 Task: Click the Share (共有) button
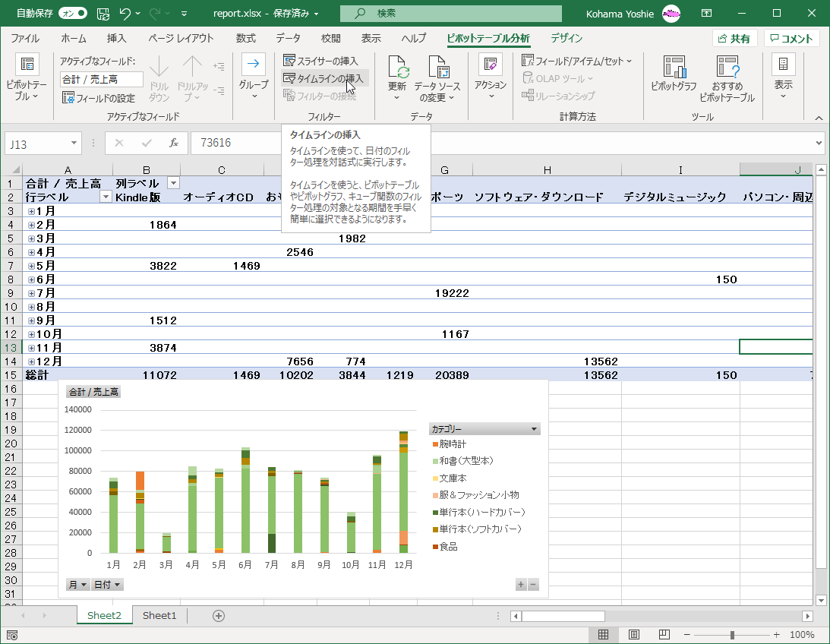click(x=734, y=39)
